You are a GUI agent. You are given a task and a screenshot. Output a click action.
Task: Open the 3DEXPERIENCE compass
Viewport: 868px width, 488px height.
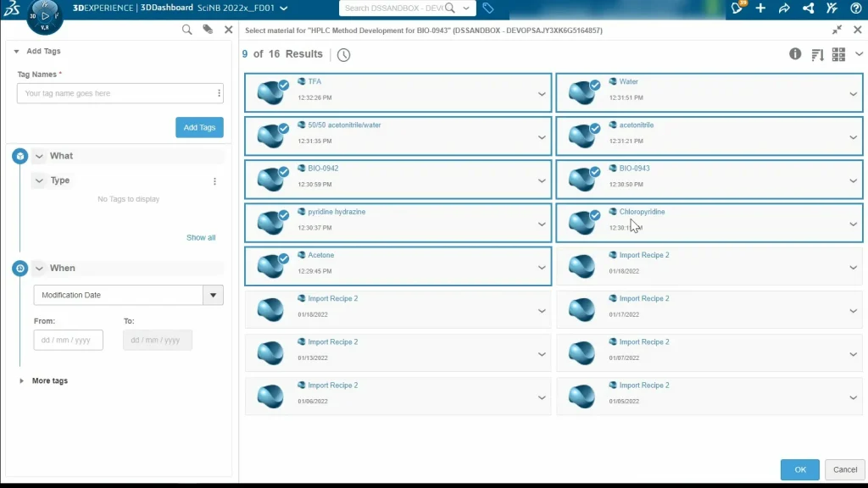[45, 16]
